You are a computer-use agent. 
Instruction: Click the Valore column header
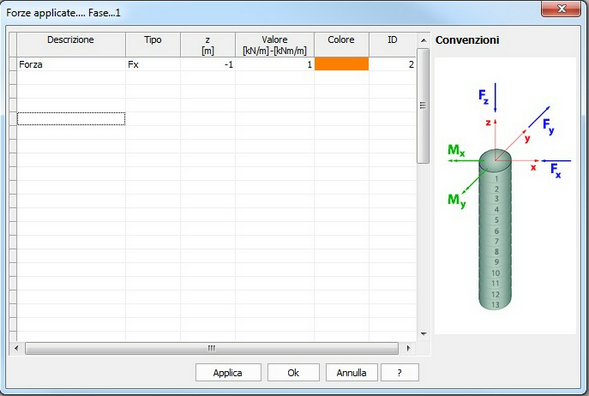[275, 44]
